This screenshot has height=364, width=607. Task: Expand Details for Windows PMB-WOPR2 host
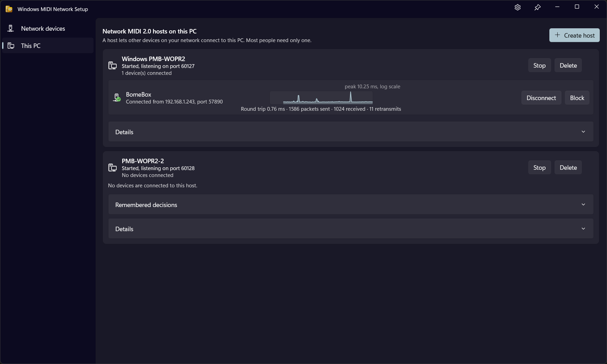tap(351, 131)
